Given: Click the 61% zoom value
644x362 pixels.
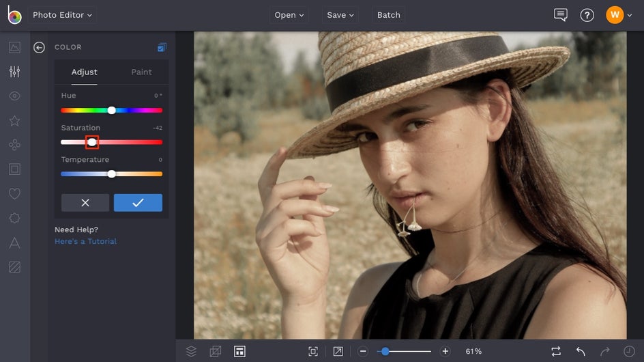Looking at the screenshot, I should [x=473, y=351].
